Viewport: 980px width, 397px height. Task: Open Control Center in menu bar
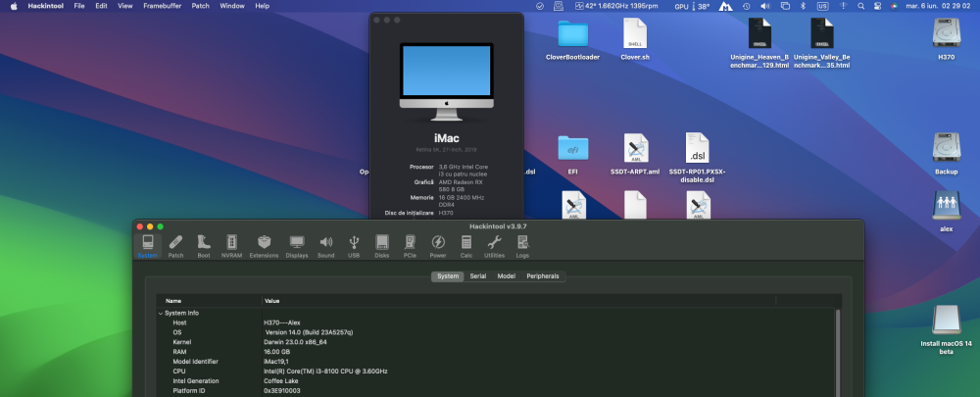tap(877, 6)
